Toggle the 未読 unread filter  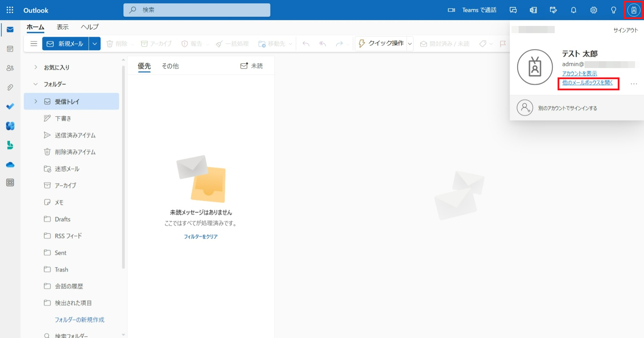click(x=252, y=66)
